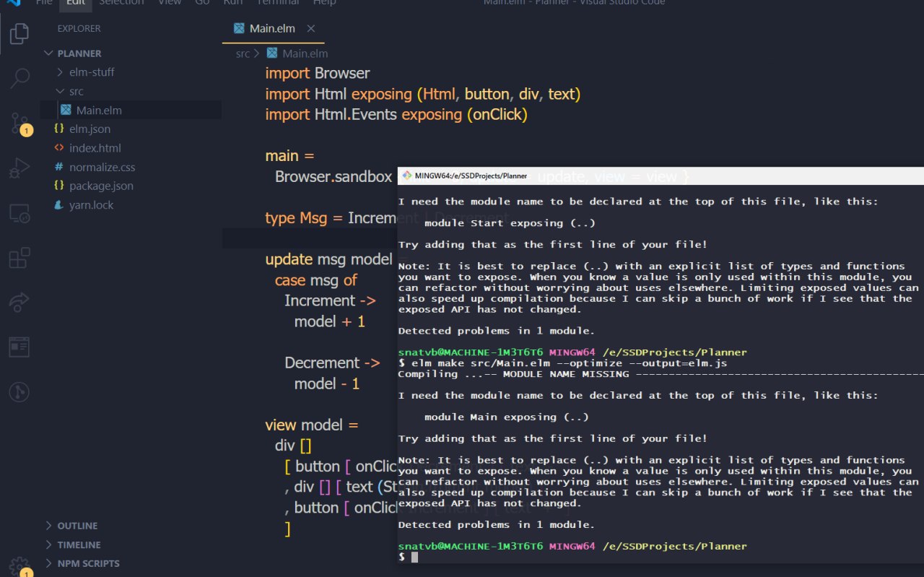Image resolution: width=924 pixels, height=577 pixels.
Task: Click the 'case msg of' code line
Action: [315, 279]
